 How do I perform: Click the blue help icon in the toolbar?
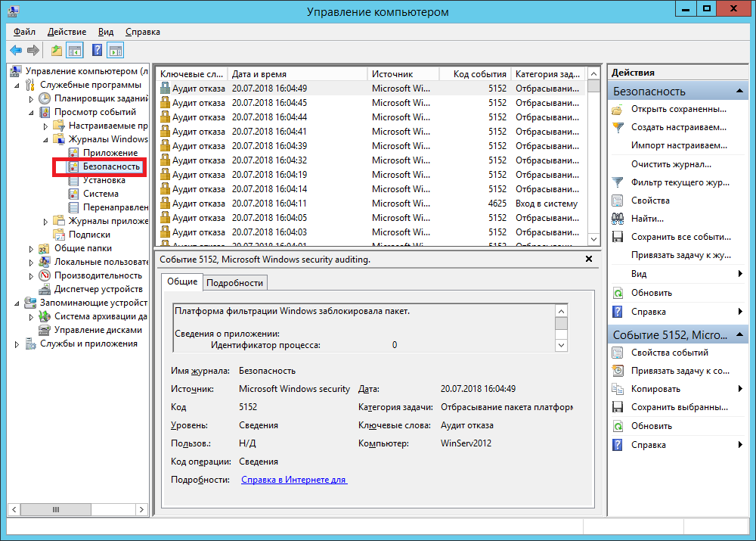click(x=97, y=51)
